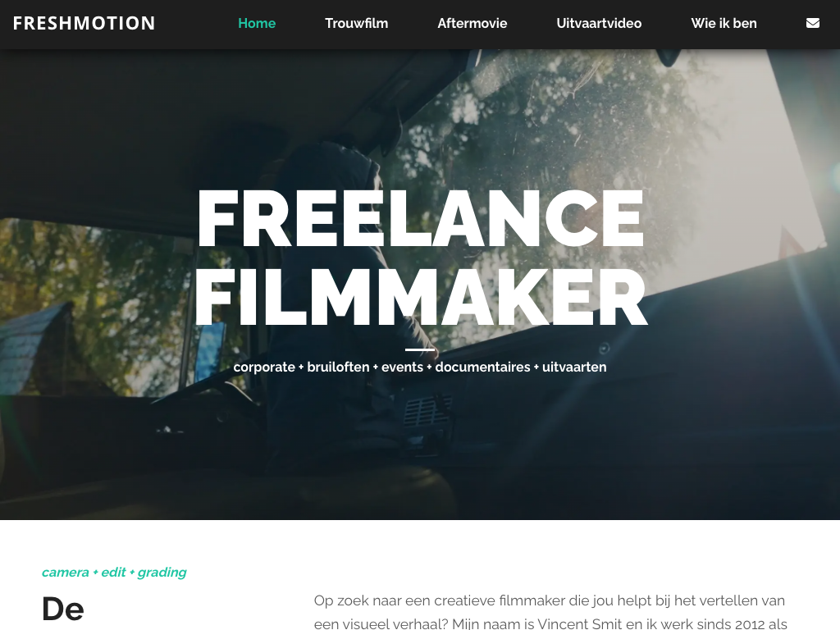The image size is (840, 630).
Task: Select the word uitvaarten in the hero subtitle
Action: tap(574, 367)
